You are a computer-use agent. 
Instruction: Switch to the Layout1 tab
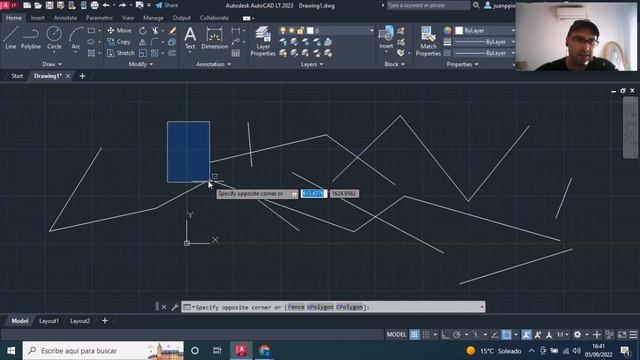(49, 321)
